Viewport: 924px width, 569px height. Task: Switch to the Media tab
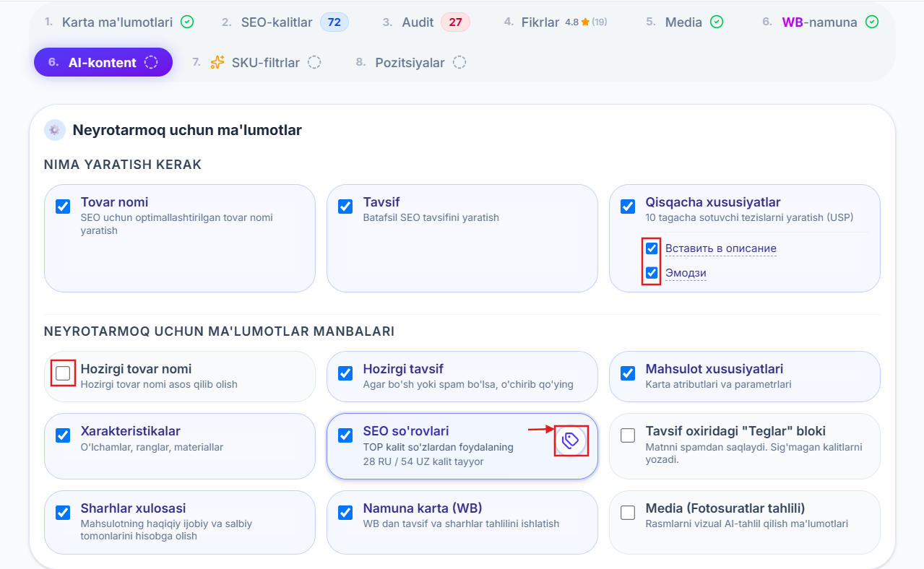tap(684, 22)
